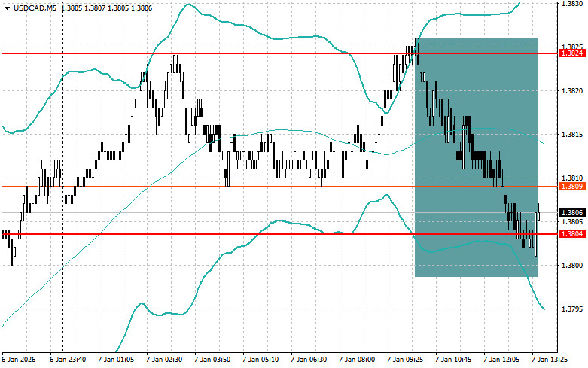The height and width of the screenshot is (368, 588).
Task: Click the 7 Jan 05:10 time label
Action: coord(260,360)
